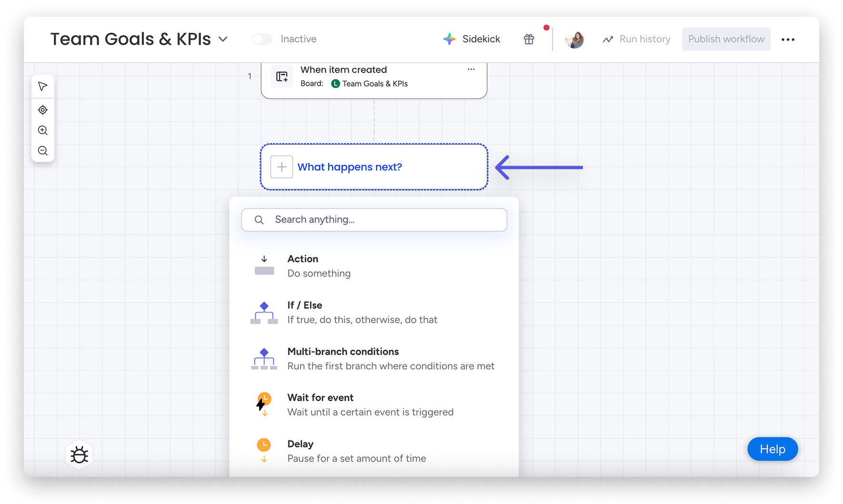The width and height of the screenshot is (843, 504).
Task: Open the user profile avatar
Action: (x=574, y=40)
